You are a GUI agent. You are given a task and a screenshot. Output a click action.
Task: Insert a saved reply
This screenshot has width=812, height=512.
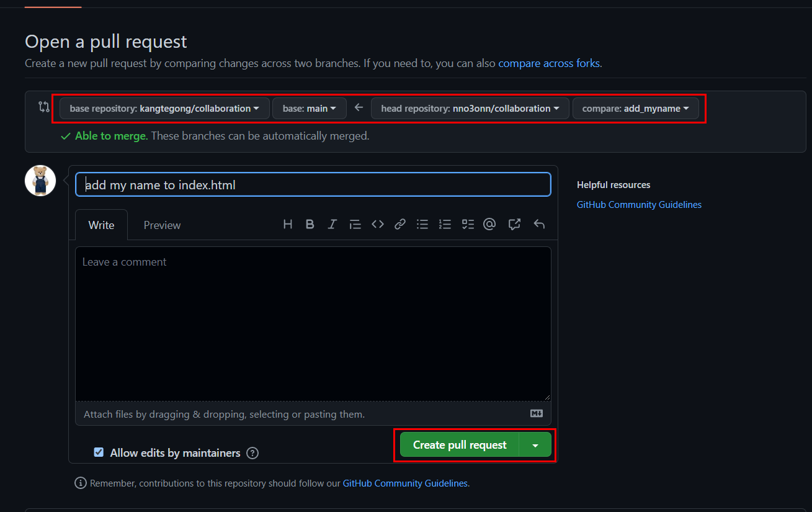[539, 225]
